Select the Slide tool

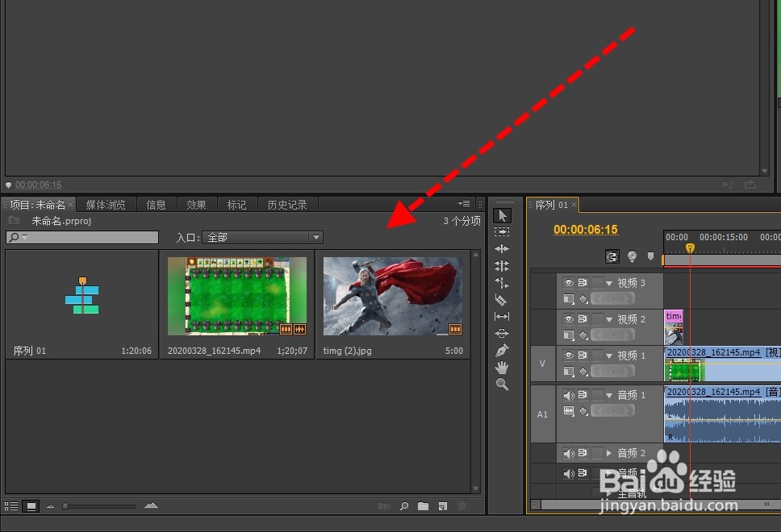click(502, 333)
